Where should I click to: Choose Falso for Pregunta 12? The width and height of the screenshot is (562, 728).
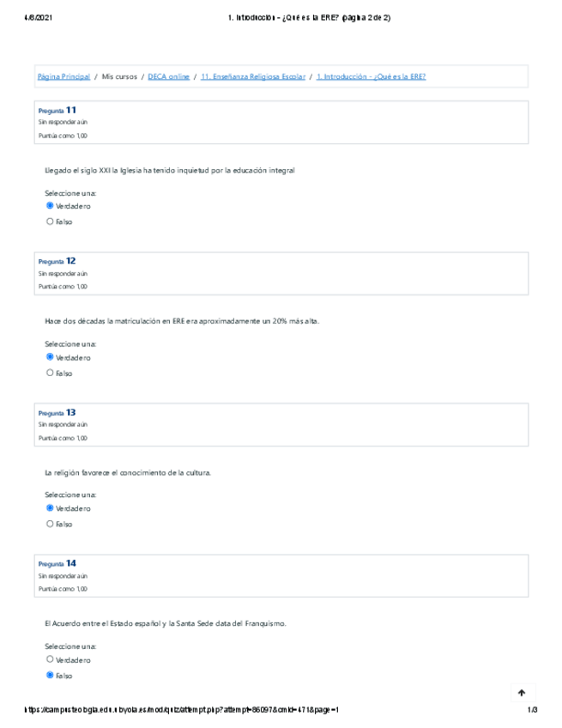click(50, 373)
